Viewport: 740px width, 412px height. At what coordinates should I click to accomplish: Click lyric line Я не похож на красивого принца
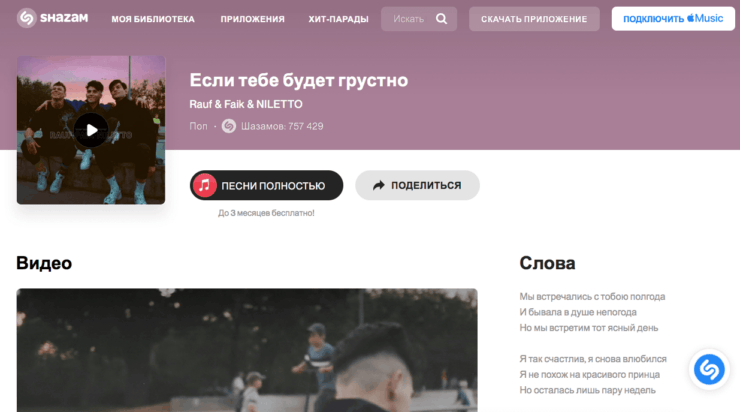point(589,375)
